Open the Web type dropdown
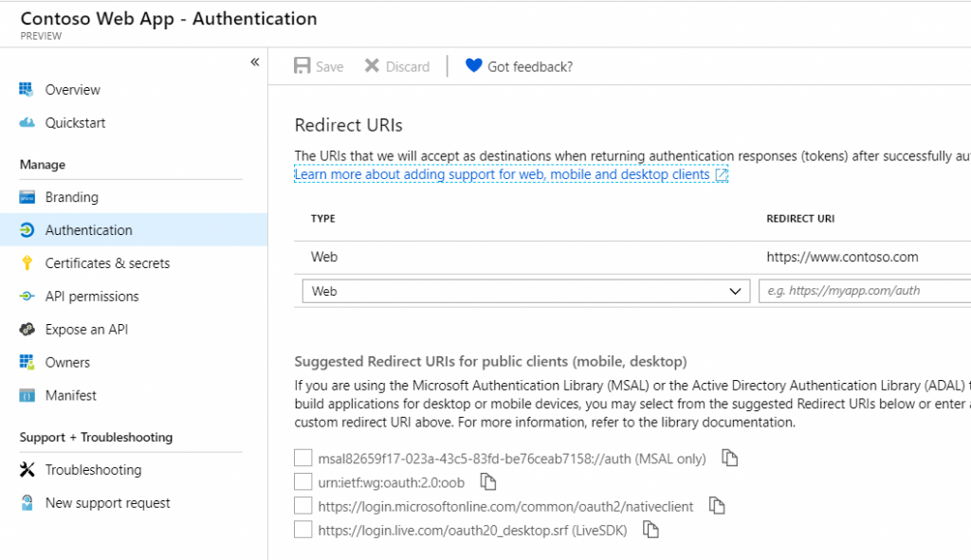The height and width of the screenshot is (560, 971). (525, 291)
